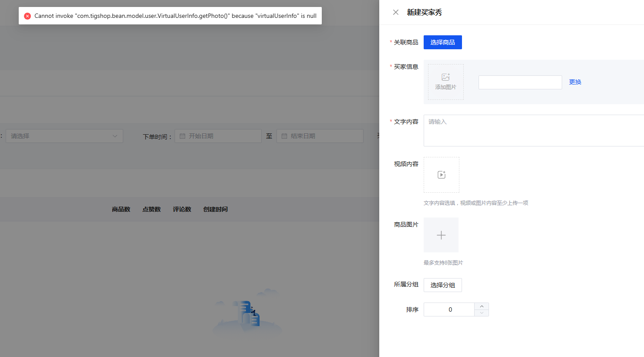644x357 pixels.
Task: Open the video upload box under 视频内容
Action: click(x=441, y=175)
